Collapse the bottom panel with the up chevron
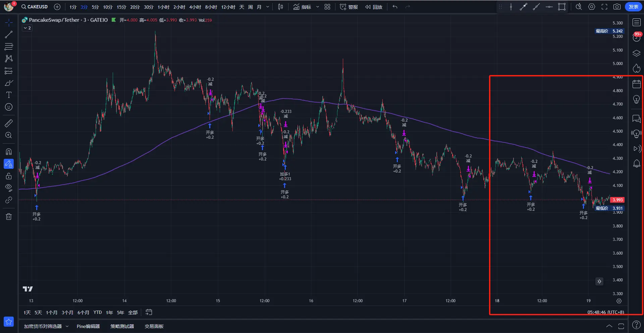Image resolution: width=644 pixels, height=333 pixels. coord(609,326)
